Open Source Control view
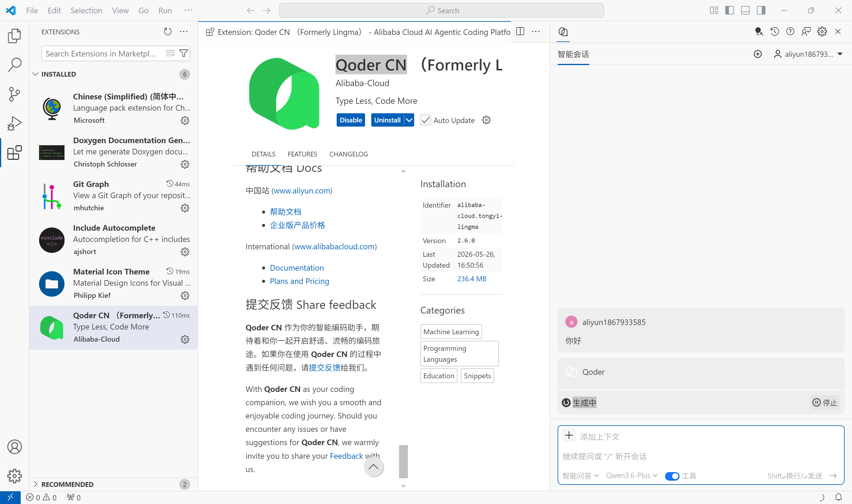 14,94
